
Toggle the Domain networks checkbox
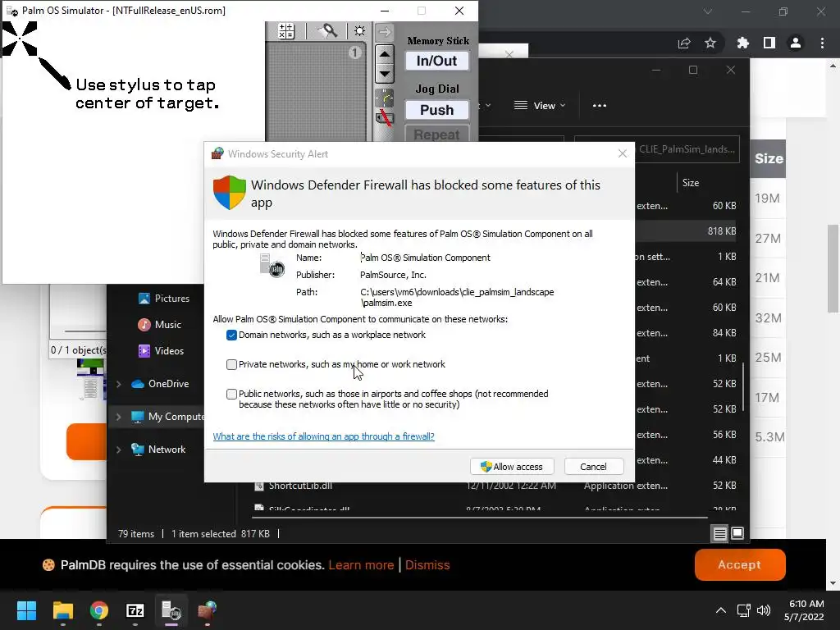click(231, 335)
